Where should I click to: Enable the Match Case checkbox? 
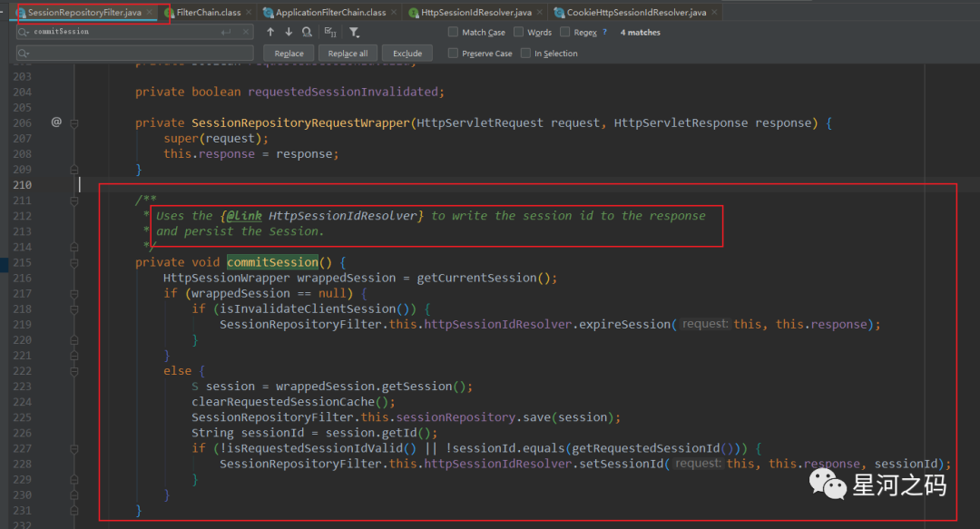click(453, 32)
